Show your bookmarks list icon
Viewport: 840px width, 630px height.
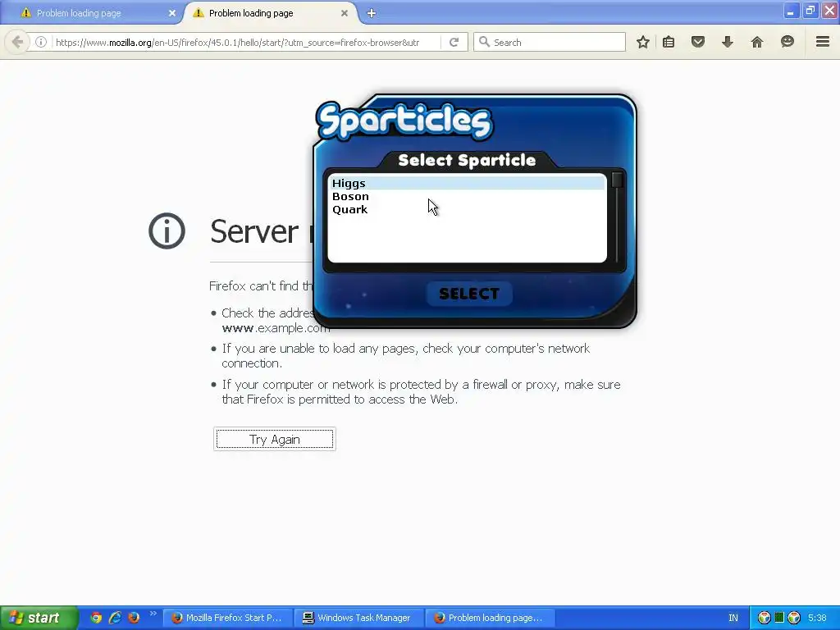(x=669, y=42)
